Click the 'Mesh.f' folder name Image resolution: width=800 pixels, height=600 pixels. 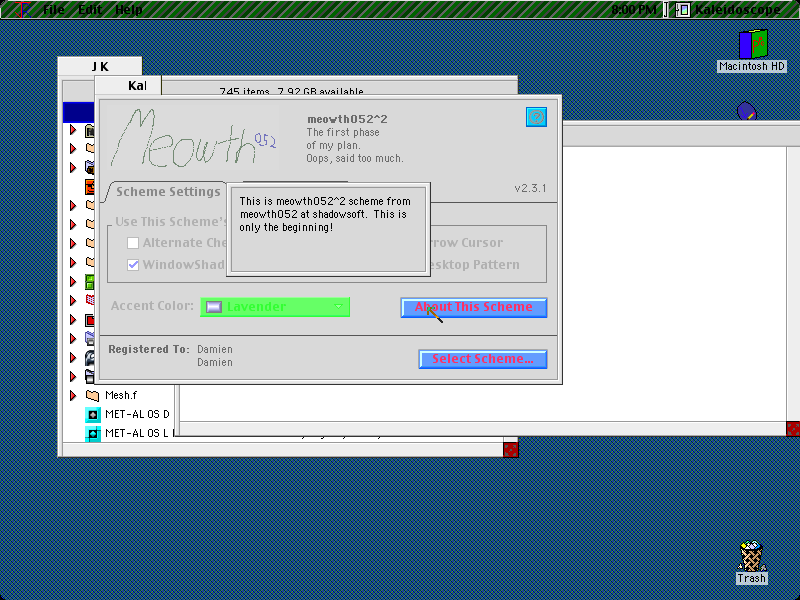coord(121,395)
